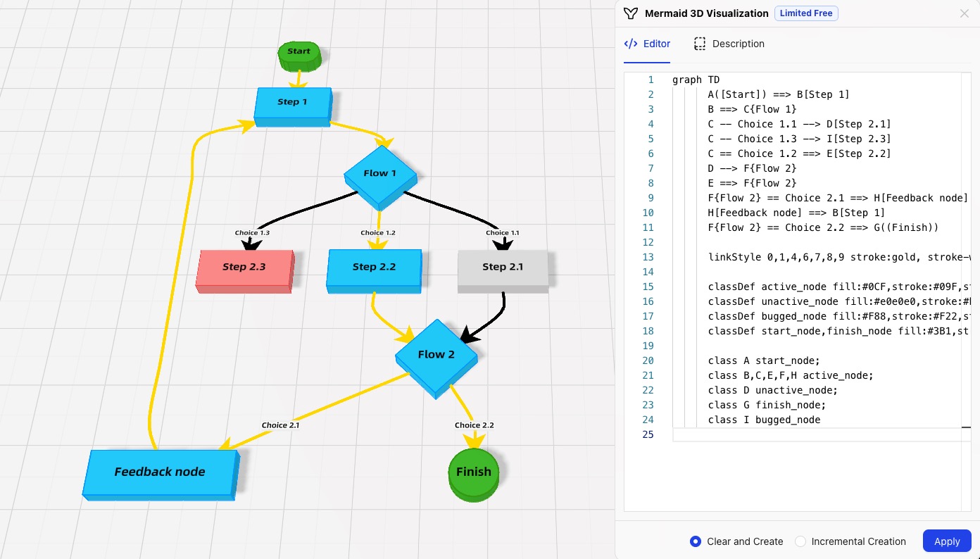980x559 pixels.
Task: Click the green Start node
Action: click(x=299, y=54)
